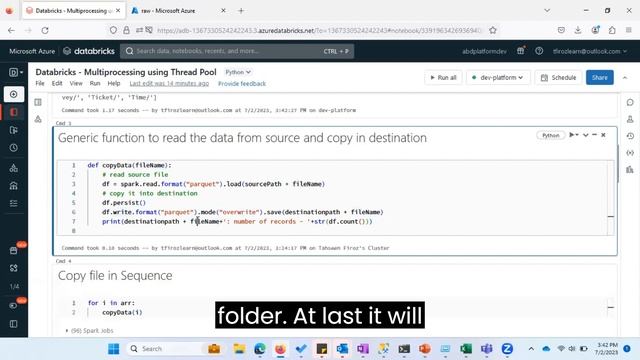Click the Run all button
Viewport: 640px width, 360px height.
(x=443, y=78)
